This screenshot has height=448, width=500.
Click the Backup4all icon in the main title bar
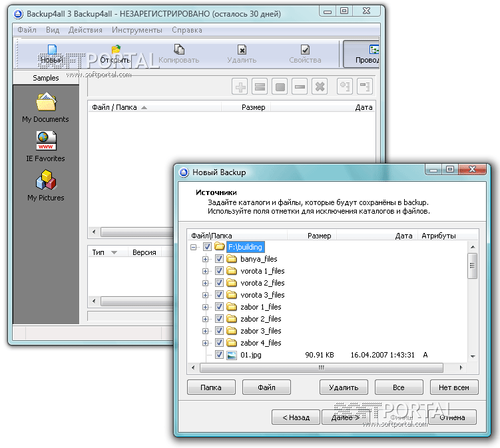click(18, 14)
